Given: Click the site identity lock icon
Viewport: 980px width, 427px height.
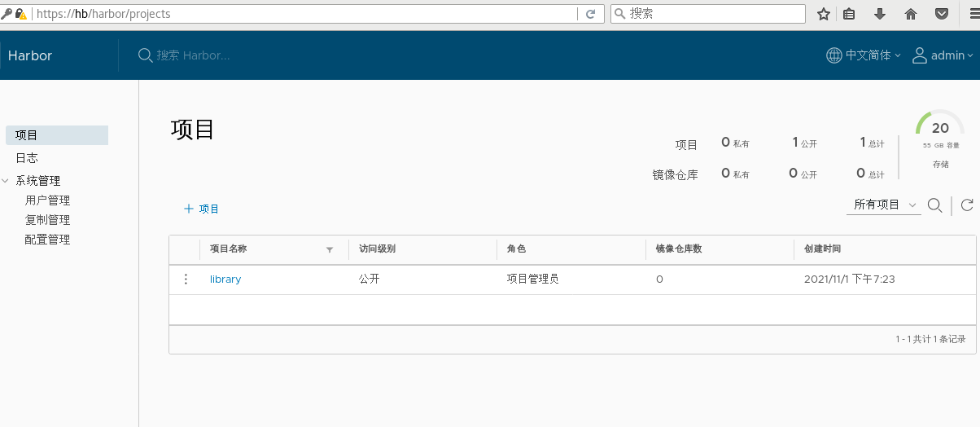Looking at the screenshot, I should (20, 14).
